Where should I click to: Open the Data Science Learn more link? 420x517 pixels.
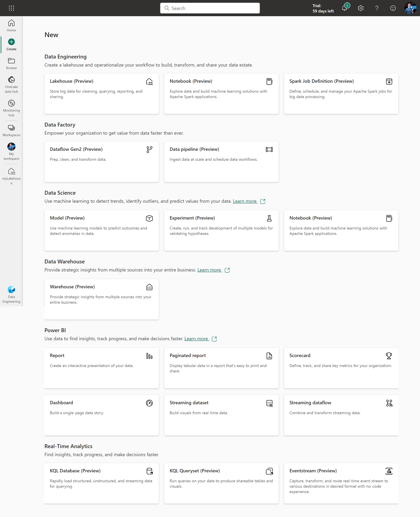tap(245, 201)
